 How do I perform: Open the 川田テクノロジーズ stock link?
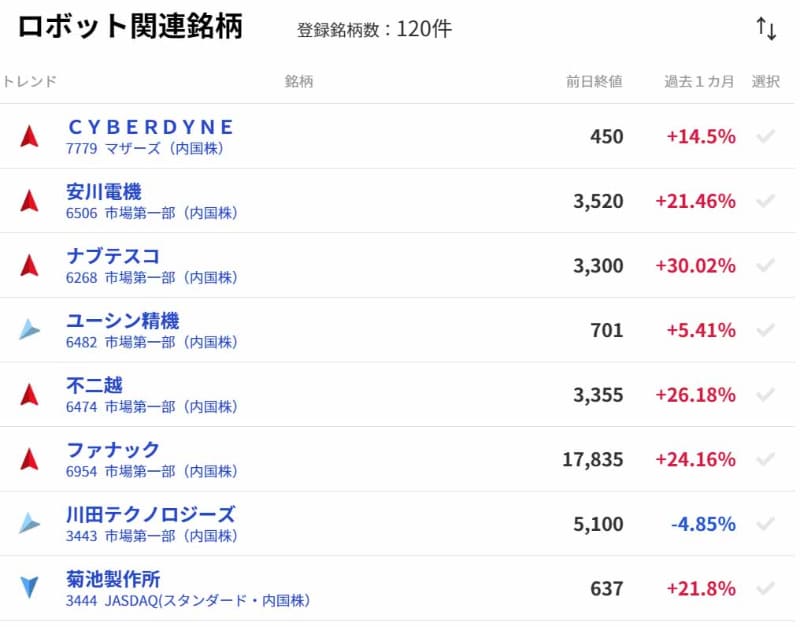151,514
